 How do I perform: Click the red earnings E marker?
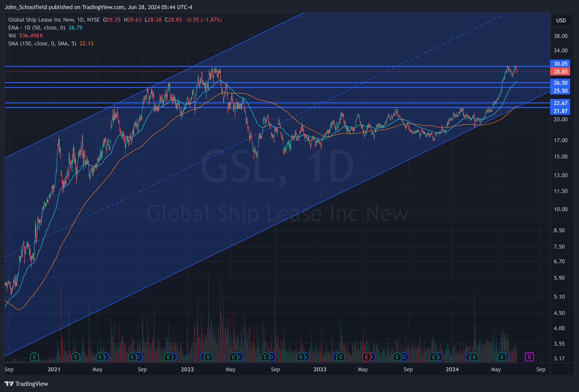click(x=366, y=357)
